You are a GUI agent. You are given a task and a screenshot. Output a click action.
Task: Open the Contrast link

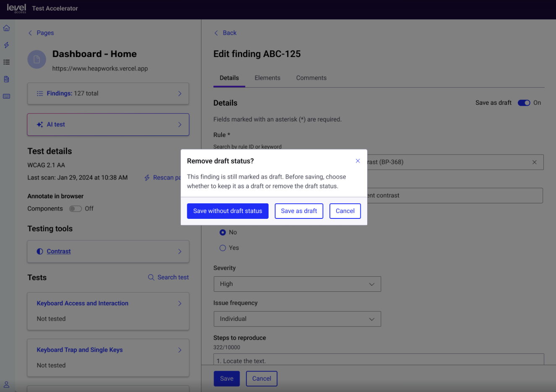(x=59, y=252)
